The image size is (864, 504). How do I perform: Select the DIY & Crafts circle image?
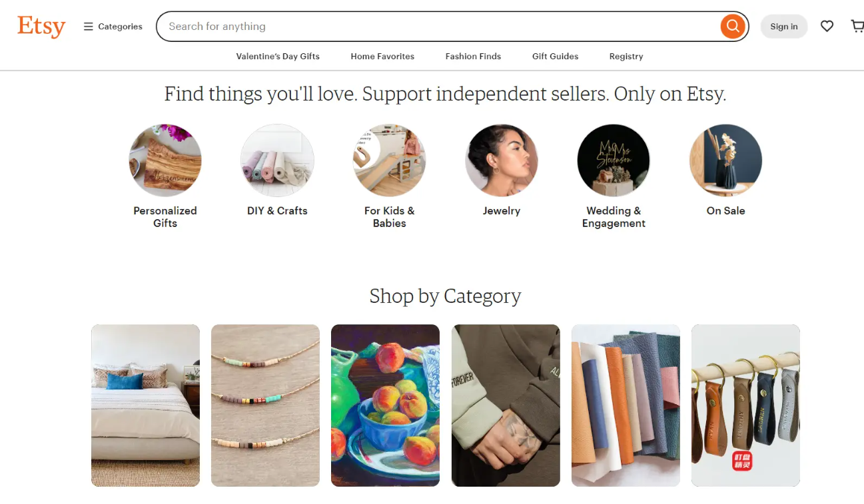277,160
